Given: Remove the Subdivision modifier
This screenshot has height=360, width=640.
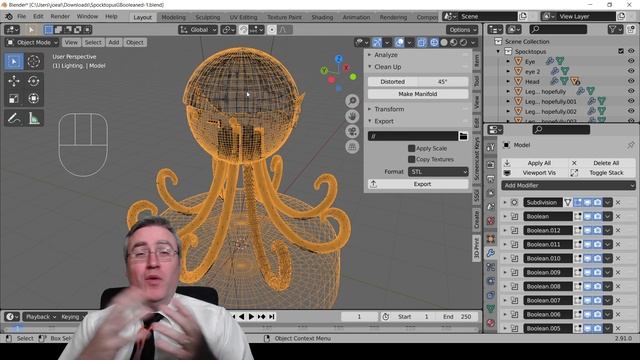Looking at the screenshot, I should pyautogui.click(x=618, y=202).
